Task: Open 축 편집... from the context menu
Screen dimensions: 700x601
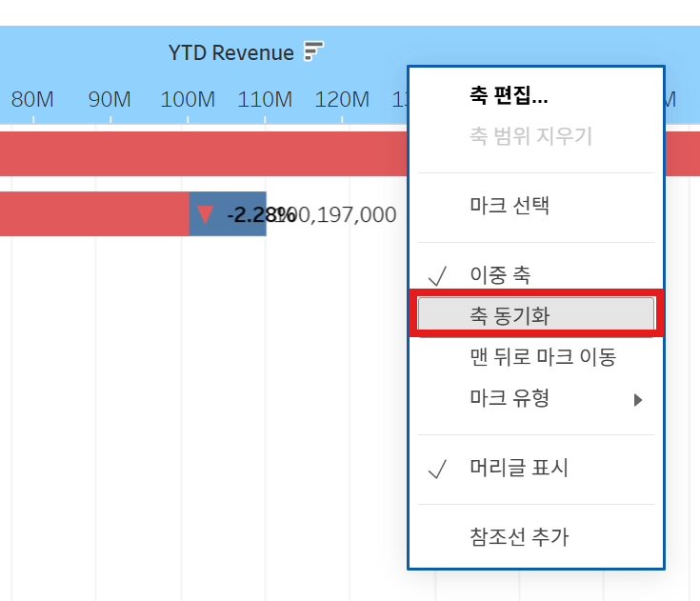Action: 509,95
